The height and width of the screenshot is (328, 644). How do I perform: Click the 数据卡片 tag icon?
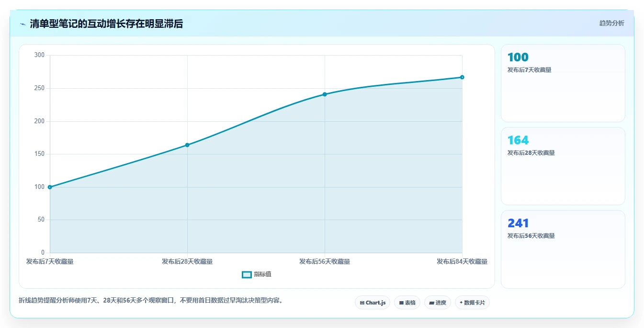click(461, 303)
